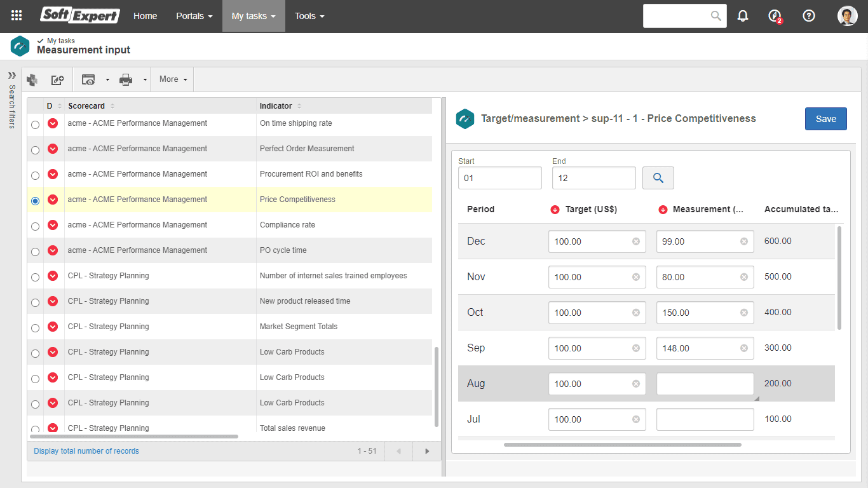Click the notifications bell icon

pos(743,16)
